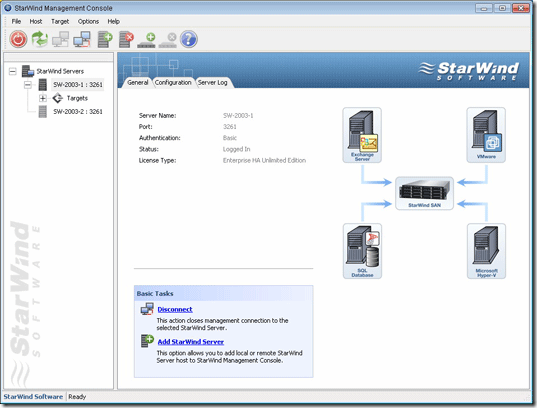The height and width of the screenshot is (408, 537).
Task: Click the Disconnect task icon in Basic Tasks
Action: [147, 309]
